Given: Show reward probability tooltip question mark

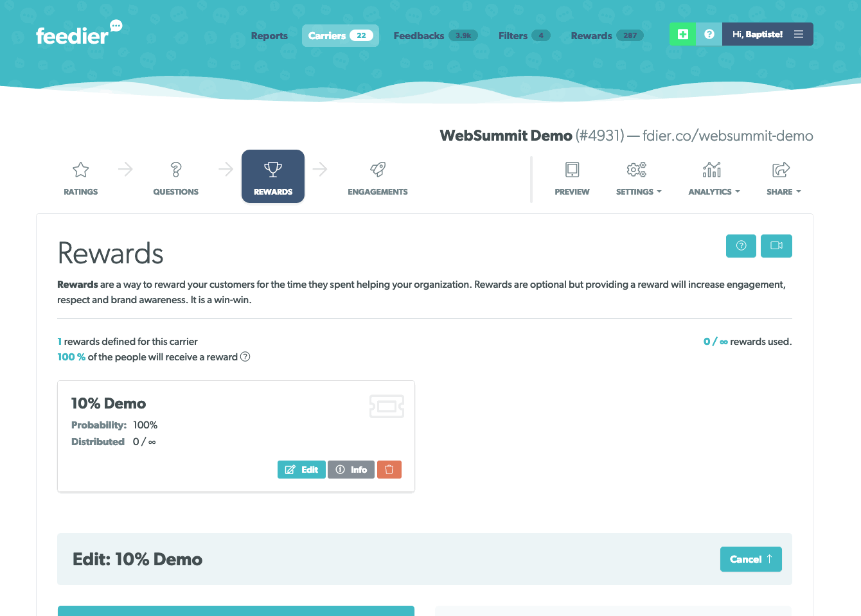Looking at the screenshot, I should point(245,357).
